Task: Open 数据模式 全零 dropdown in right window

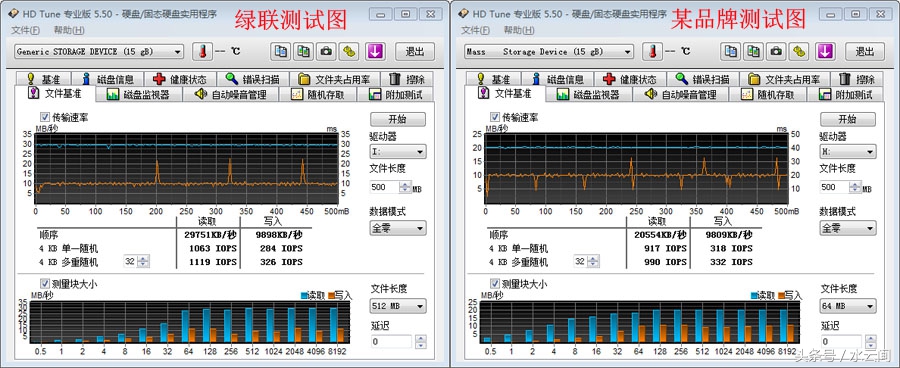Action: (x=848, y=228)
